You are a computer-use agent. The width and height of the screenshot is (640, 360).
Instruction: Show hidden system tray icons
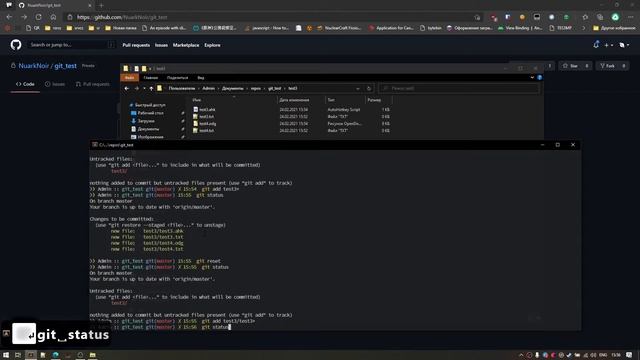click(x=521, y=355)
